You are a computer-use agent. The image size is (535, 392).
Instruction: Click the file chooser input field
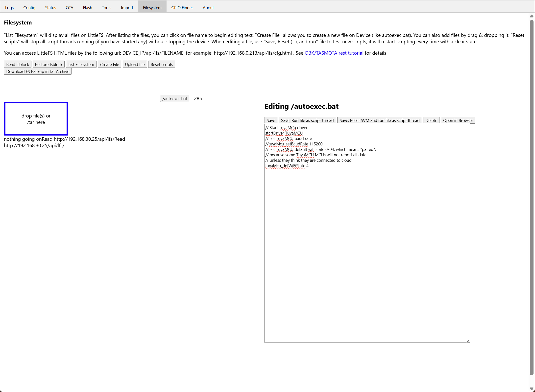pos(29,98)
